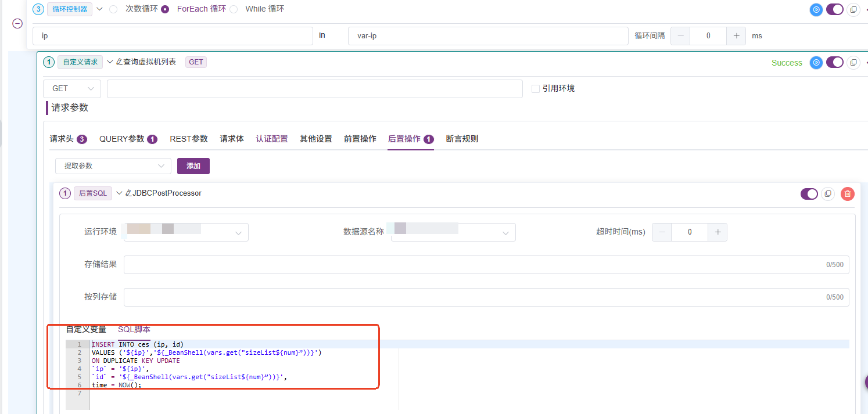Run the loop controller step
The height and width of the screenshot is (414, 868).
(x=816, y=10)
